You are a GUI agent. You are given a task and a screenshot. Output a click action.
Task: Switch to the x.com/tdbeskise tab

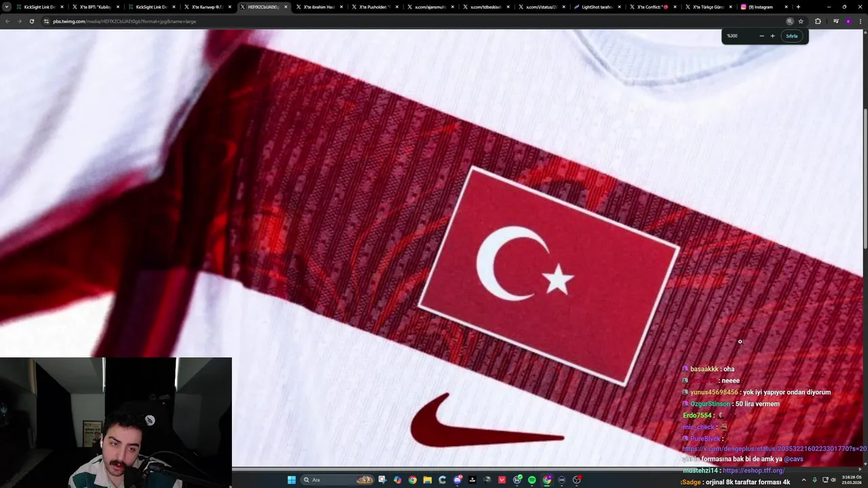(x=486, y=7)
